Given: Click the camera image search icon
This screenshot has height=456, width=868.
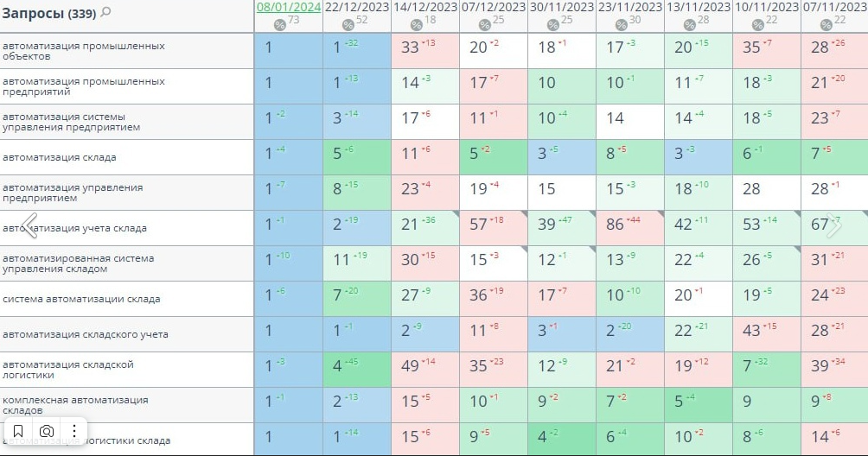Looking at the screenshot, I should pyautogui.click(x=47, y=430).
